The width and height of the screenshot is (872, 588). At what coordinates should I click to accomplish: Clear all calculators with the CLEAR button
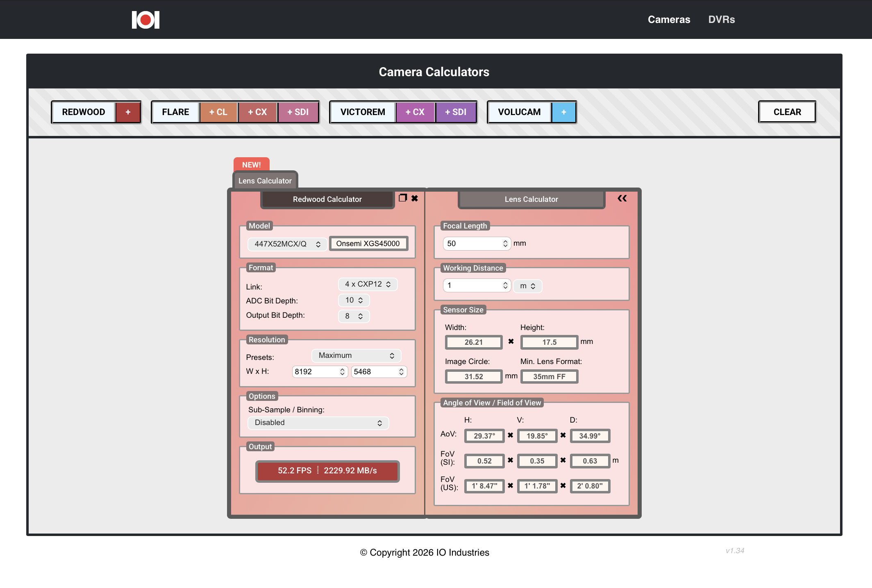coord(787,112)
